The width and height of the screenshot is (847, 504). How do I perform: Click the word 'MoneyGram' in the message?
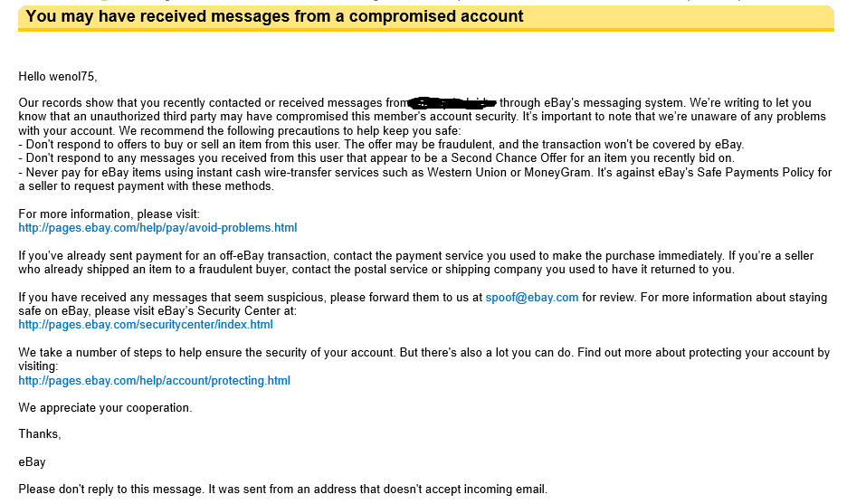(x=557, y=172)
